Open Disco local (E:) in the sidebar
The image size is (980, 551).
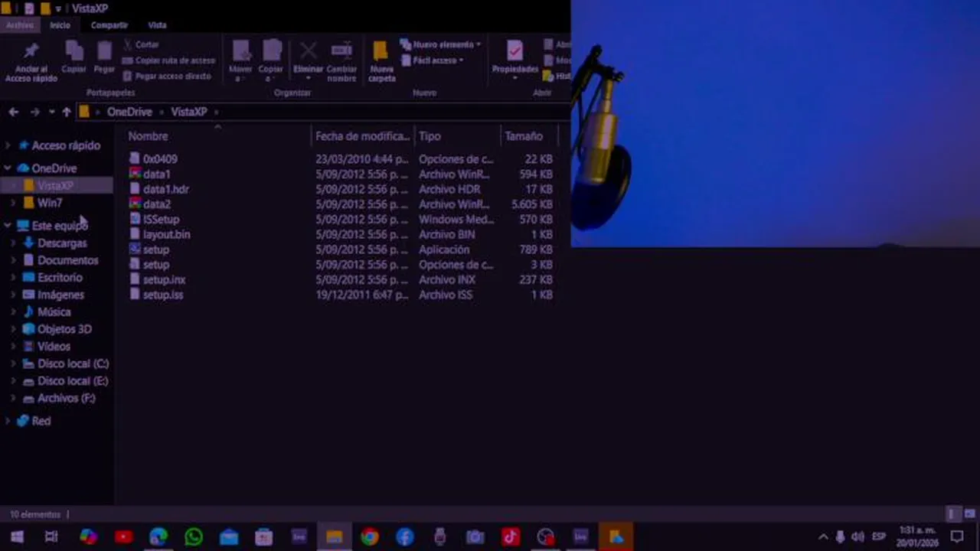[x=73, y=381]
